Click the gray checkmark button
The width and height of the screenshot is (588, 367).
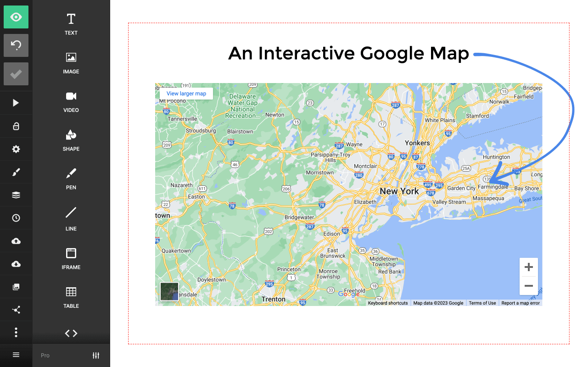16,74
